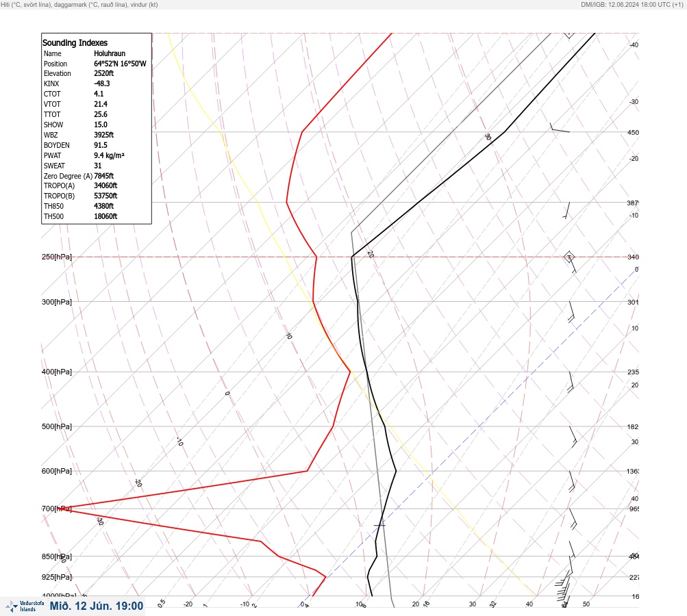Click the wind barb at the 300 hPa level

point(571,311)
